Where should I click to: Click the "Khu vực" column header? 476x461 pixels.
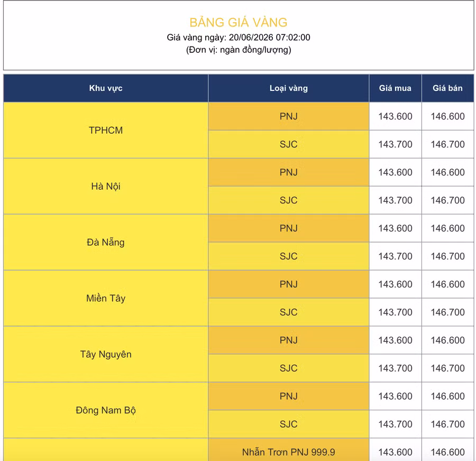click(x=106, y=88)
